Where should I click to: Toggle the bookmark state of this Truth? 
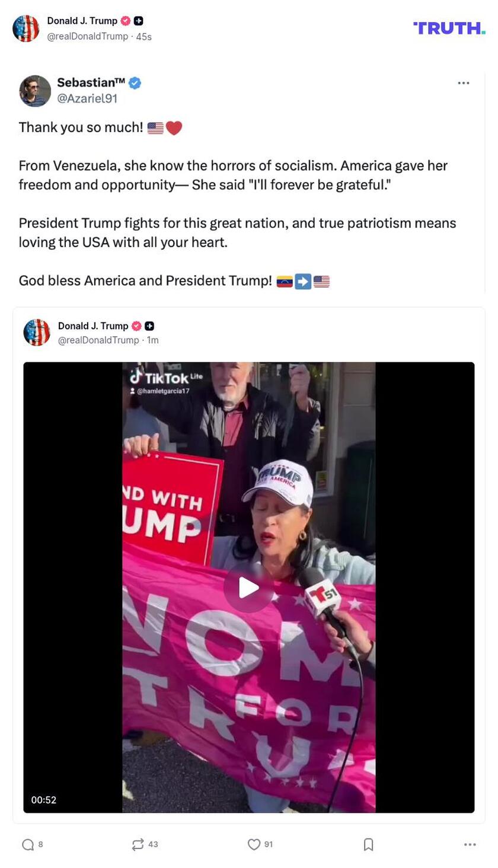368,844
